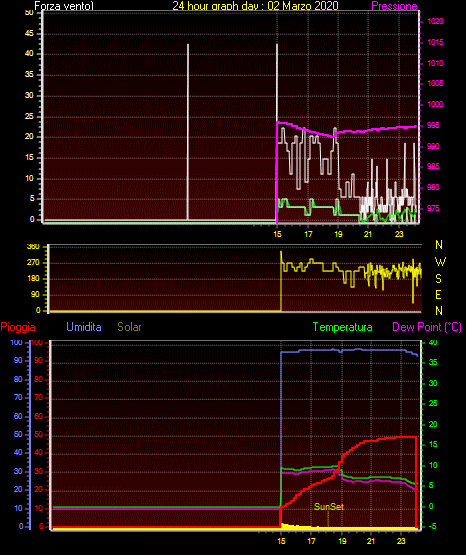The width and height of the screenshot is (466, 555).
Task: Click the 45 wind speed axis value
Action: click(29, 34)
